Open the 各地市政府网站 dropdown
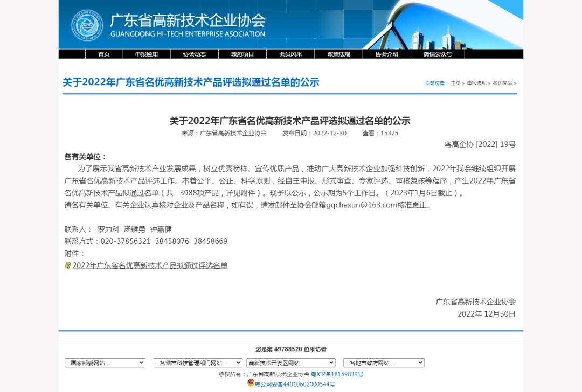Screen dimensions: 582x392 coord(384,362)
